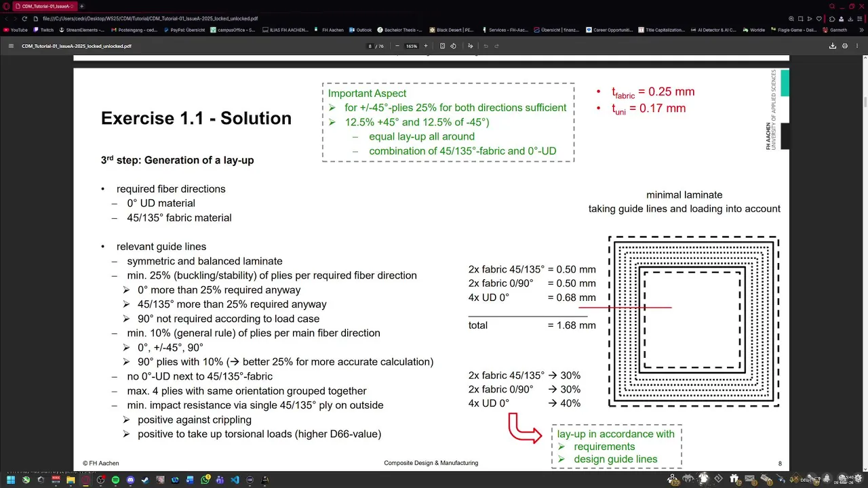Click 'design guide lines' text
The height and width of the screenshot is (488, 868).
tap(616, 459)
